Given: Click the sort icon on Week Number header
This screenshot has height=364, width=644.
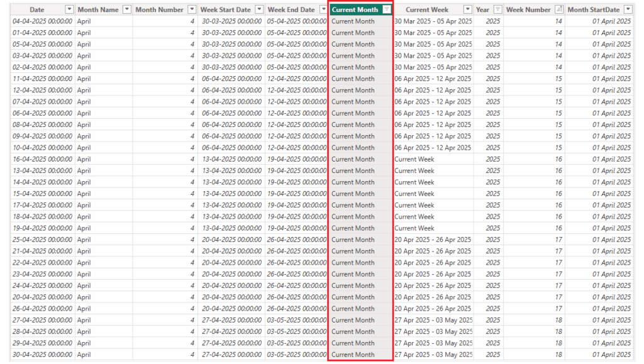Looking at the screenshot, I should point(559,9).
